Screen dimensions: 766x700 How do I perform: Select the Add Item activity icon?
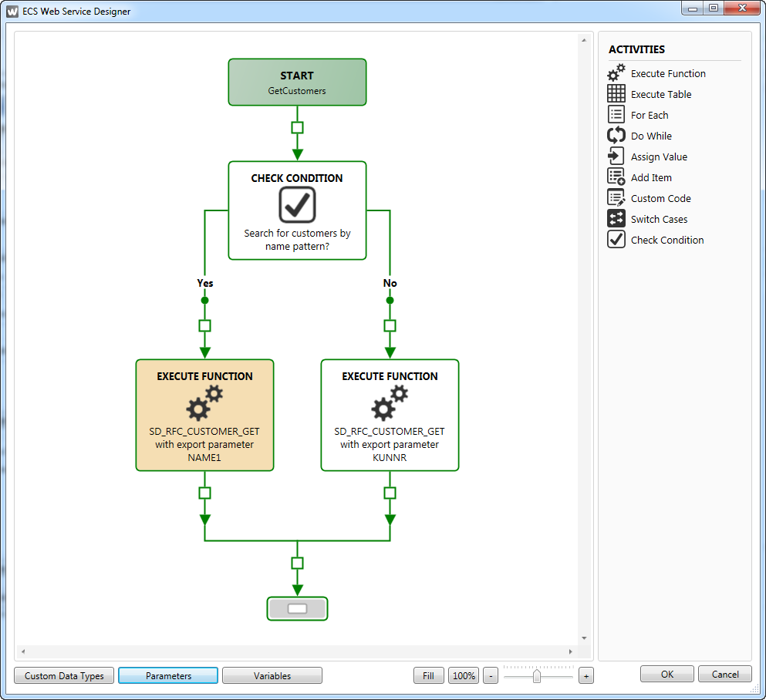616,177
